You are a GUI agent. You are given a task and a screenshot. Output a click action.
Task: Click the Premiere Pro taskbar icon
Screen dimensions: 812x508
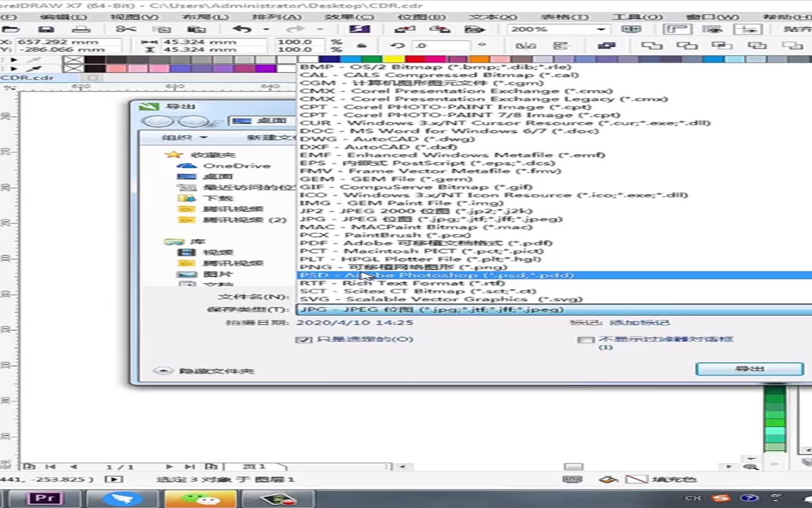pos(45,499)
